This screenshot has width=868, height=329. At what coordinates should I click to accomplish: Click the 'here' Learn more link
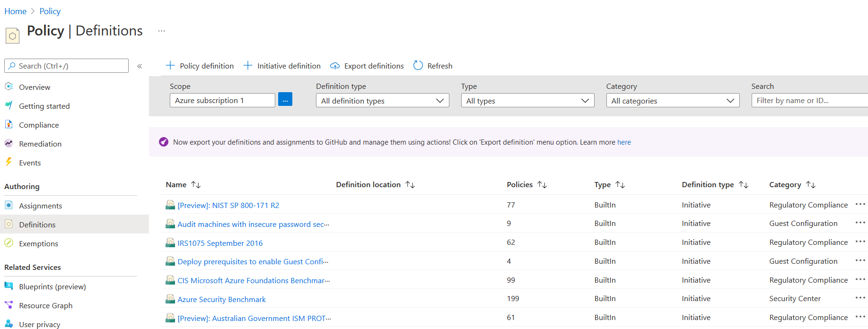624,142
